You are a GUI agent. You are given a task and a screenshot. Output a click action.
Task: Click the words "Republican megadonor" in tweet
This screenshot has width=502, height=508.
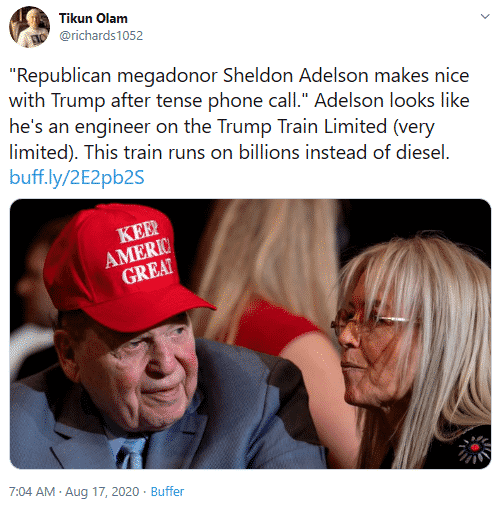coord(116,75)
